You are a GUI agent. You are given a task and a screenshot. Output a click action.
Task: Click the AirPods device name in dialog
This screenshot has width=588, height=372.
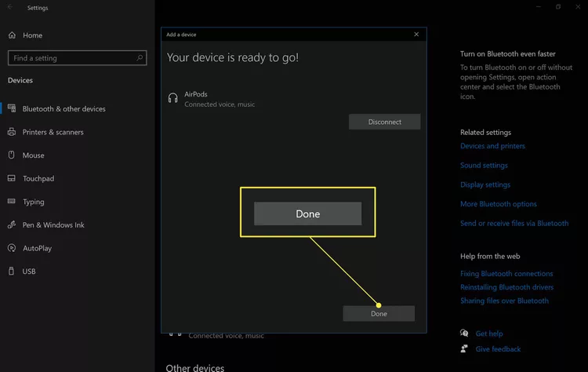point(196,94)
